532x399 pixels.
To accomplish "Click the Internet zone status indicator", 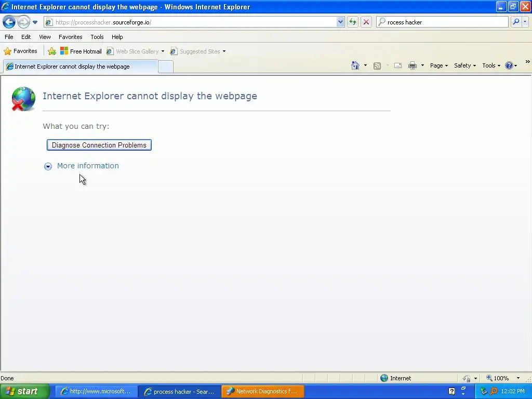I will (395, 378).
